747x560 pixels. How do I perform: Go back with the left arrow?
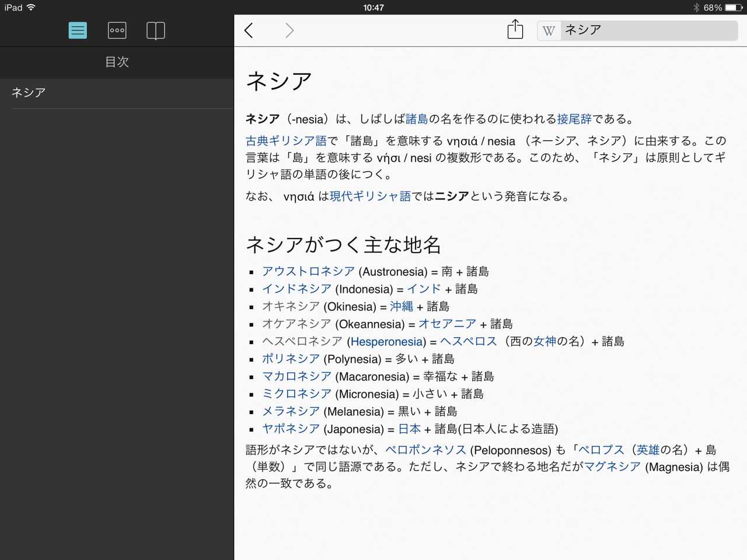point(249,30)
